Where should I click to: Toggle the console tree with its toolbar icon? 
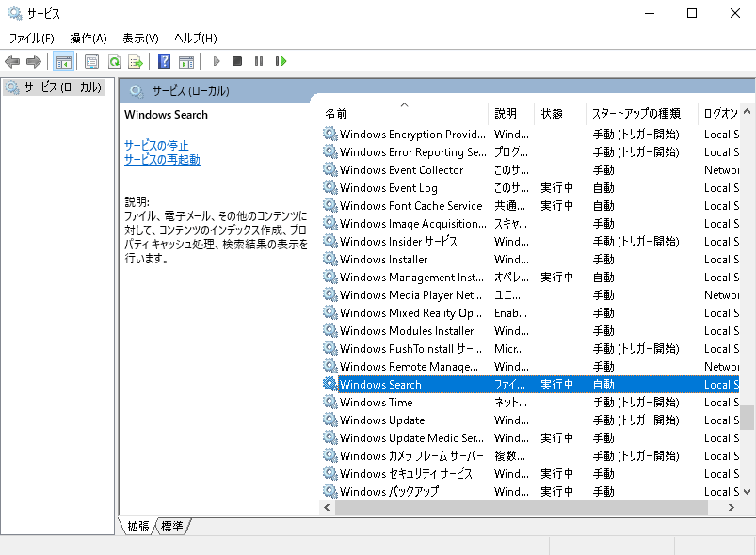64,60
